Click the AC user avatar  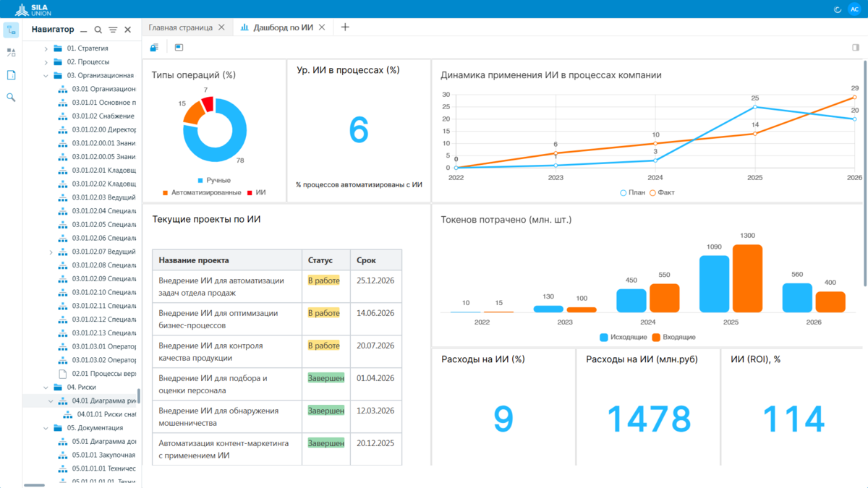point(854,9)
